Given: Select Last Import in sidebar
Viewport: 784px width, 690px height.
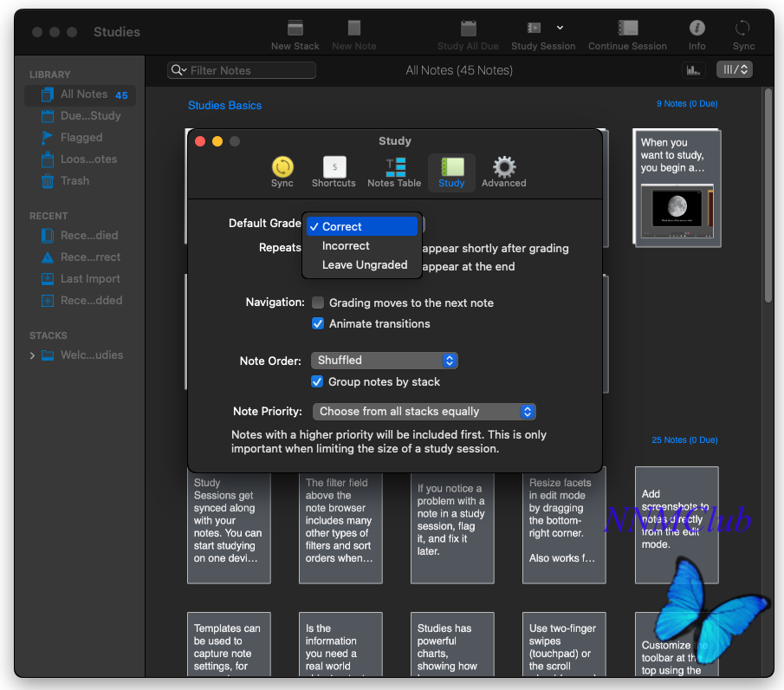Looking at the screenshot, I should pos(80,279).
